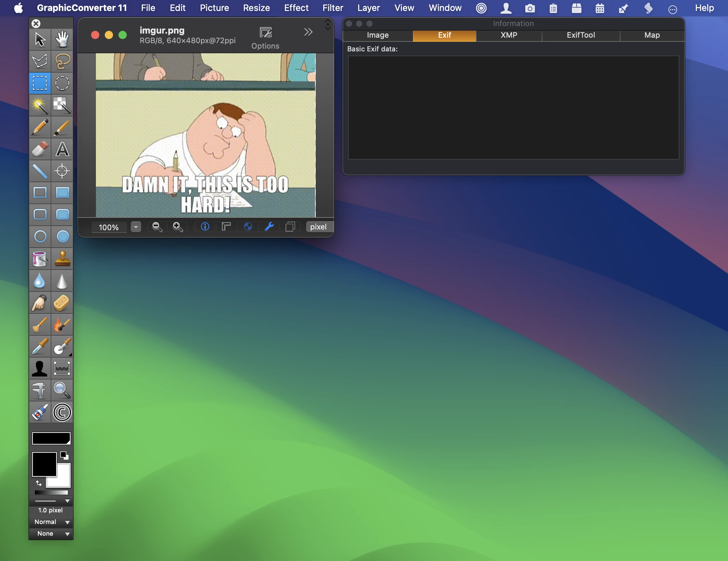Select the Paint Bucket tool
The width and height of the screenshot is (728, 561).
coord(40,259)
